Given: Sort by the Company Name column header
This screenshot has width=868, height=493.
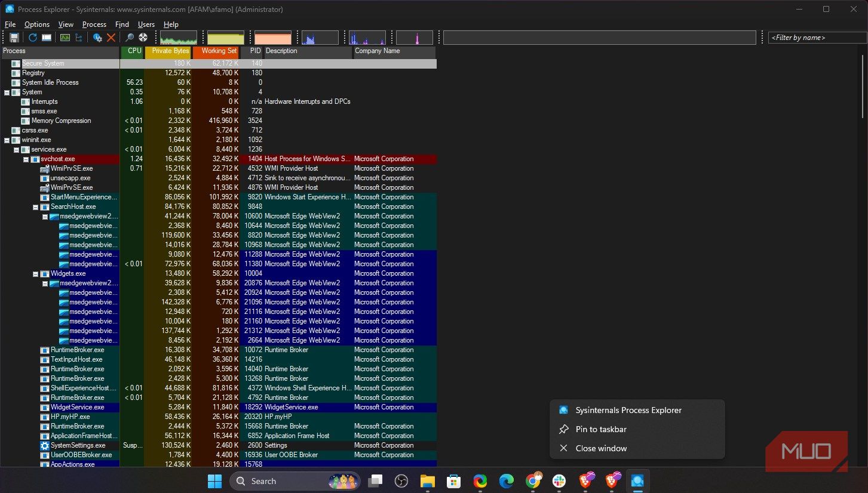Looking at the screenshot, I should 394,51.
